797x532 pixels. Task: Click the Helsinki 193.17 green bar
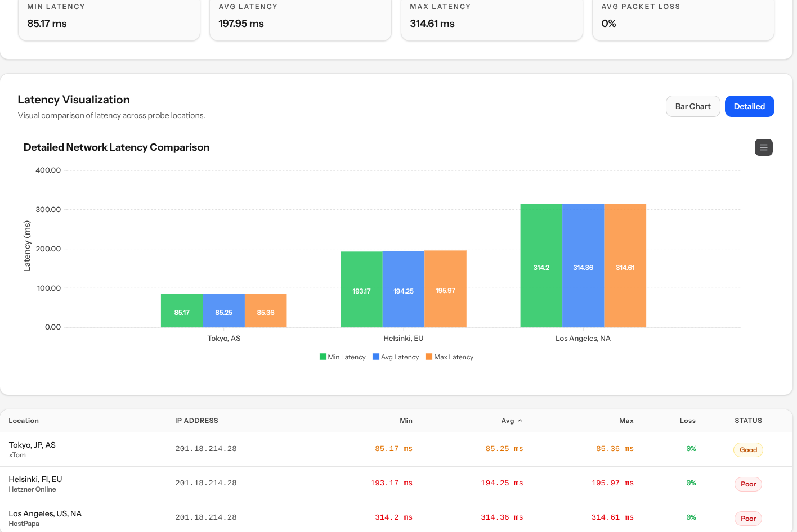361,289
